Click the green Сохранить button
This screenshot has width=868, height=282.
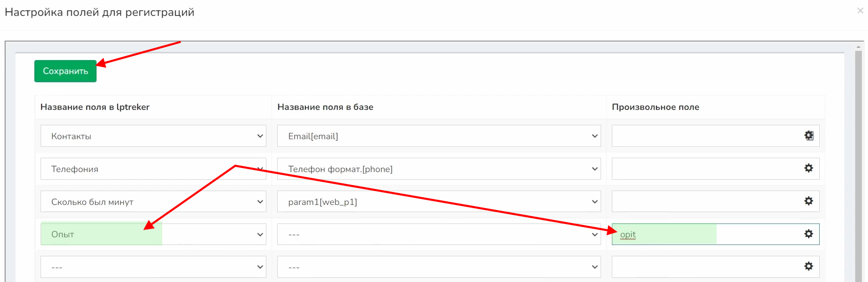click(x=65, y=71)
